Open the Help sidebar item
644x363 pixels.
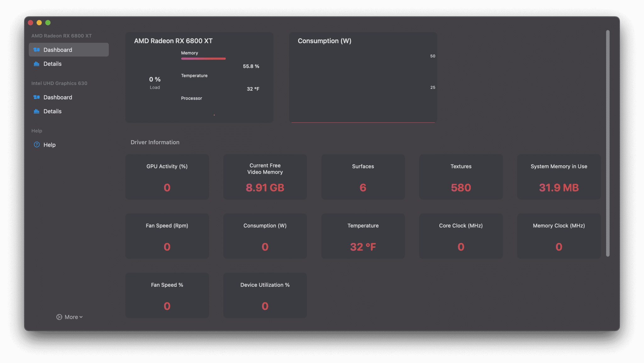tap(49, 145)
